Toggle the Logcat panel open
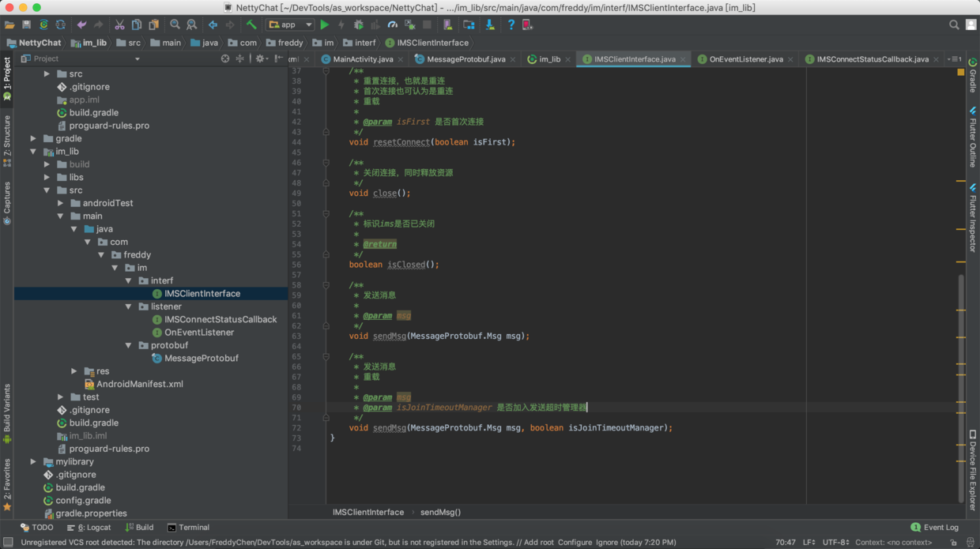Image resolution: width=980 pixels, height=549 pixels. pos(87,527)
